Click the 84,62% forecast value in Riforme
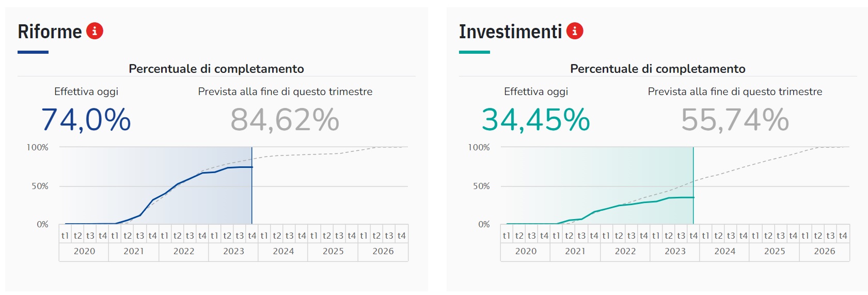 point(285,120)
